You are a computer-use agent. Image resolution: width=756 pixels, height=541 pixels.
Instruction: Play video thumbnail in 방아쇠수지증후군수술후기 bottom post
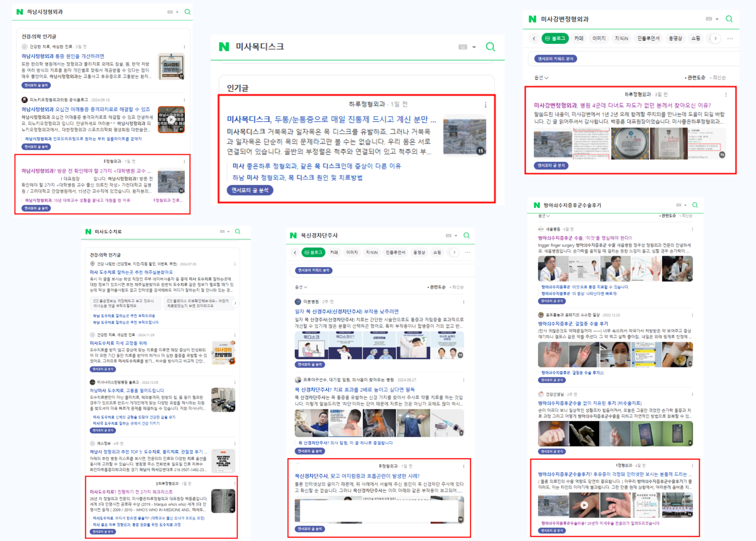(x=584, y=505)
